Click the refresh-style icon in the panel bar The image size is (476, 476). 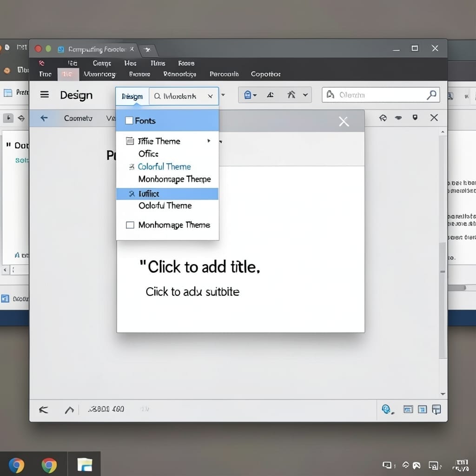(383, 118)
